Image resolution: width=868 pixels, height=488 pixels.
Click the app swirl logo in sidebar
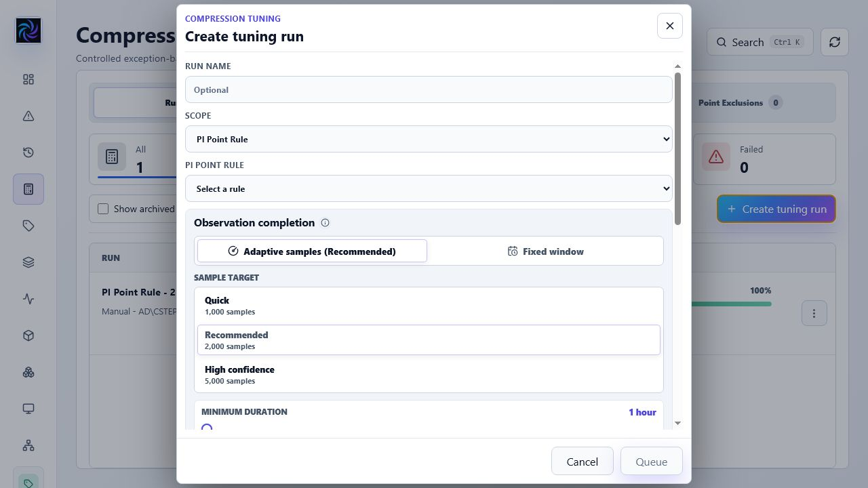(x=28, y=30)
